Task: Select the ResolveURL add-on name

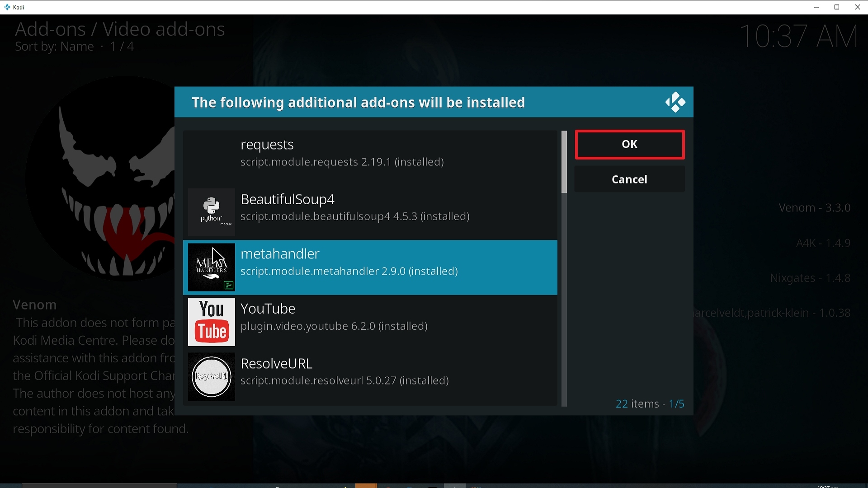Action: [276, 363]
